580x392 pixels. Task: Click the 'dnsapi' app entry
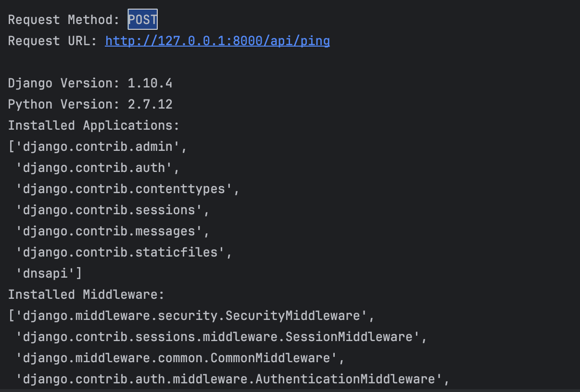(x=49, y=273)
